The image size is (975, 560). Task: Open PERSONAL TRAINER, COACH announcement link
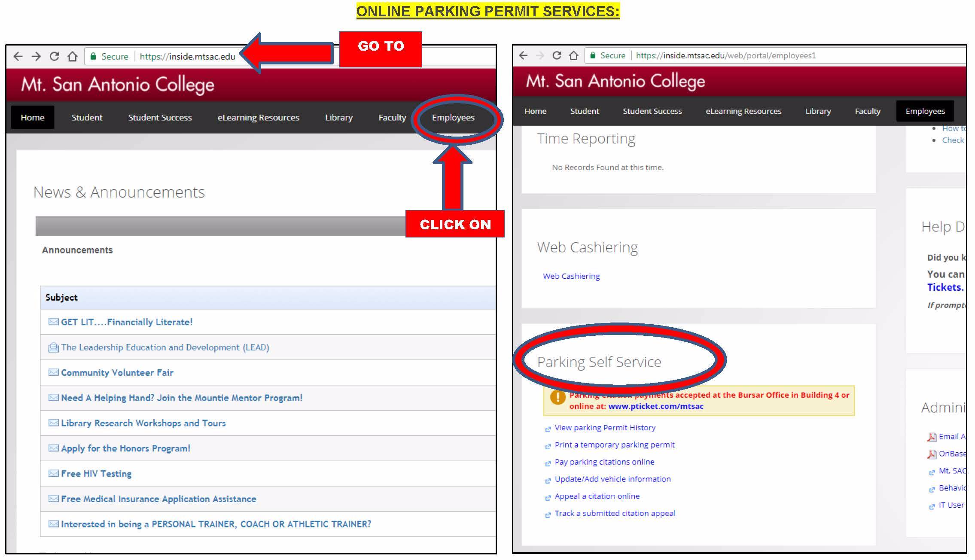tap(216, 524)
